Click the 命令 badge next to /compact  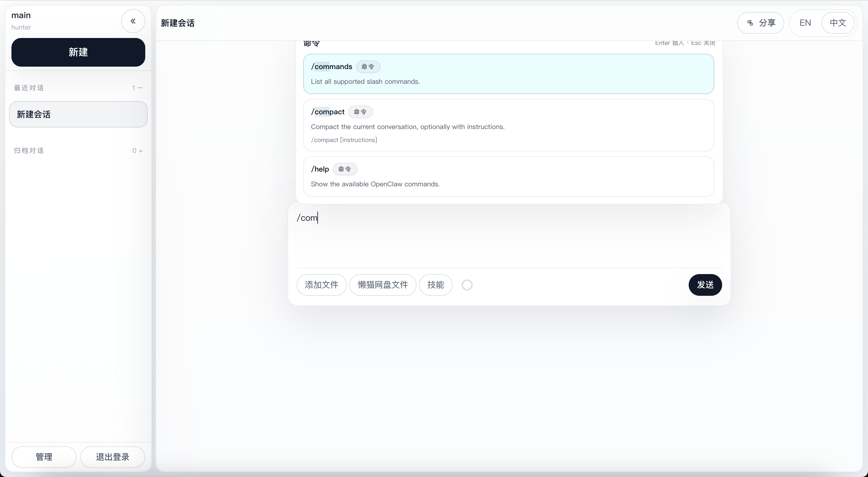360,112
